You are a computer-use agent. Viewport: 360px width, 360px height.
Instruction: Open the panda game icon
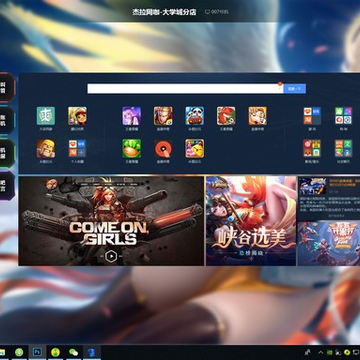tap(195, 116)
